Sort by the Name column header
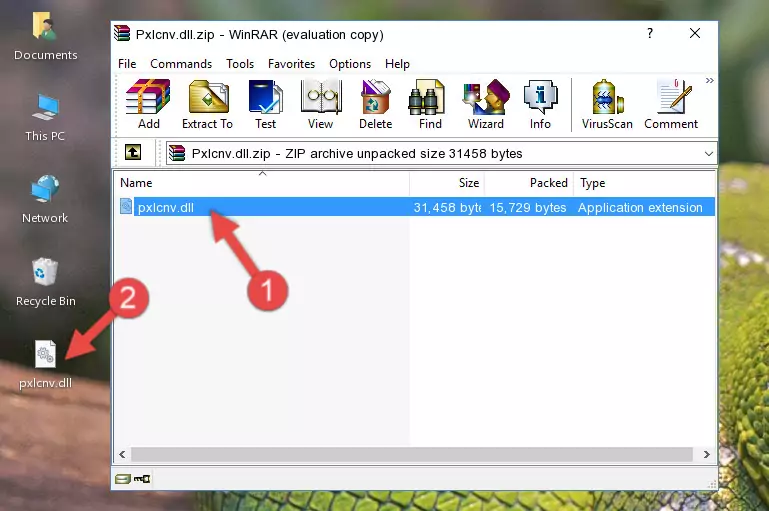Image resolution: width=769 pixels, height=511 pixels. [x=262, y=183]
